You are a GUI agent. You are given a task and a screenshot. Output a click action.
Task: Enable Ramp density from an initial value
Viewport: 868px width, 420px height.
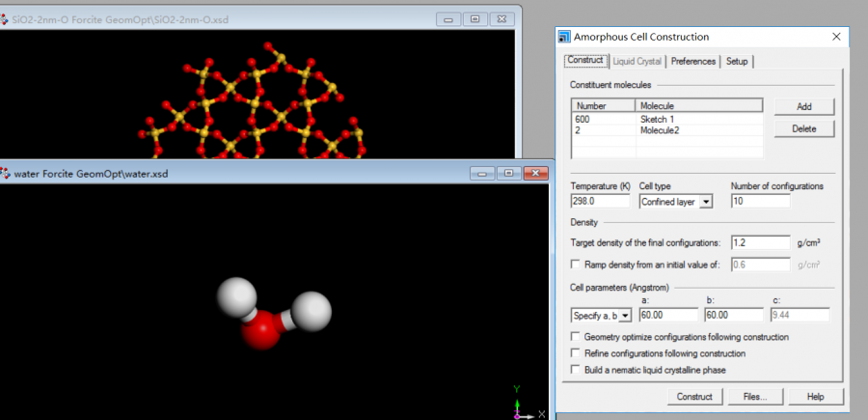pyautogui.click(x=575, y=265)
